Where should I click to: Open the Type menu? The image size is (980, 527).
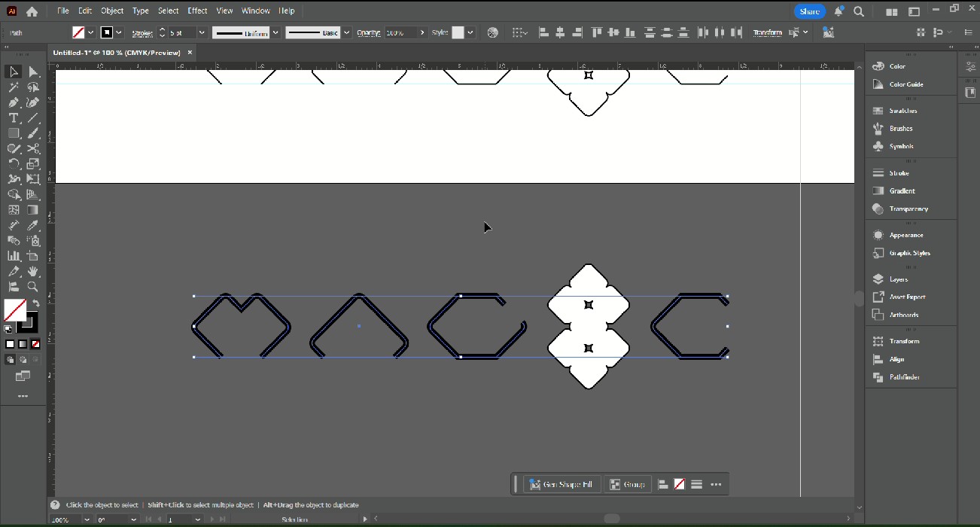point(141,11)
